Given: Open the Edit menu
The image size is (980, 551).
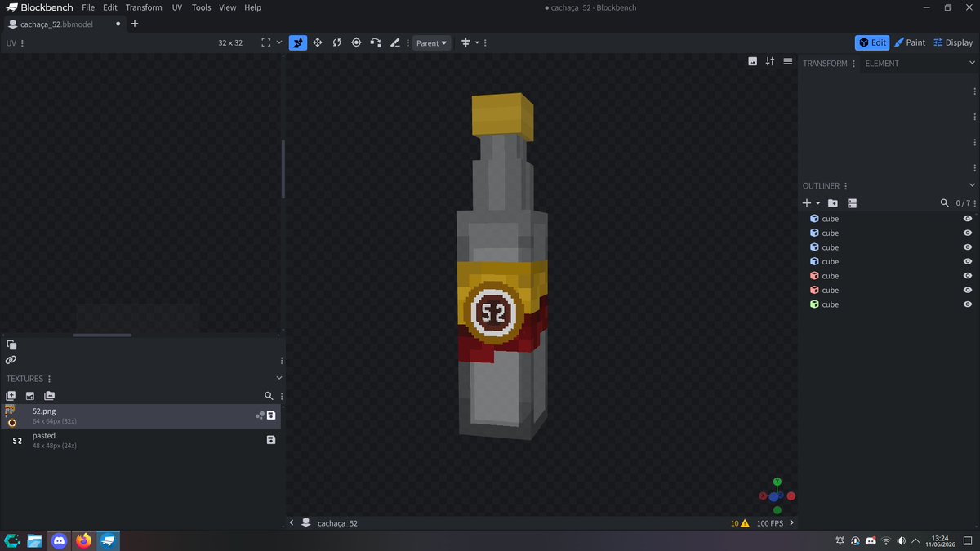Looking at the screenshot, I should click(x=110, y=7).
